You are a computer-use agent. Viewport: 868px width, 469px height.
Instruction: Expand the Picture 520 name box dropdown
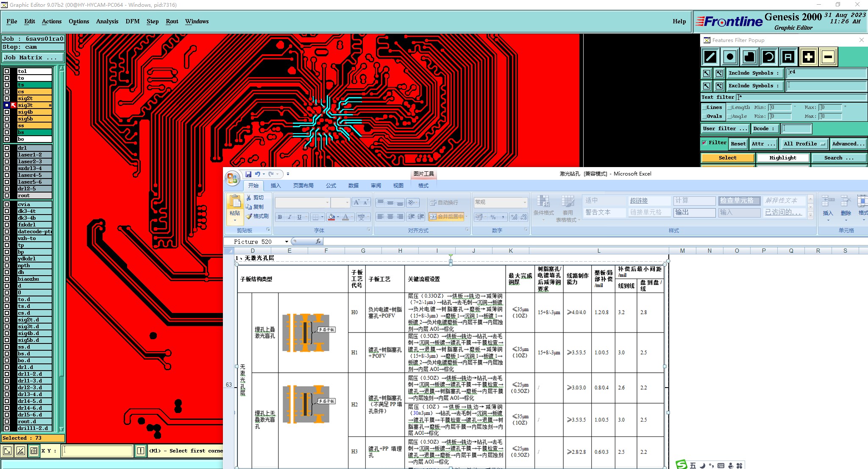287,242
